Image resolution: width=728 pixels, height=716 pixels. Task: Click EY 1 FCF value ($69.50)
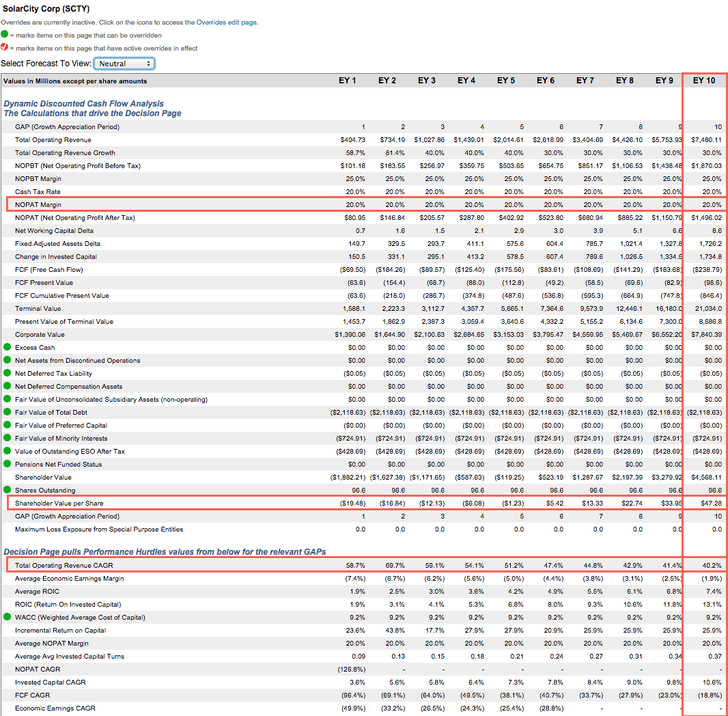click(x=352, y=270)
